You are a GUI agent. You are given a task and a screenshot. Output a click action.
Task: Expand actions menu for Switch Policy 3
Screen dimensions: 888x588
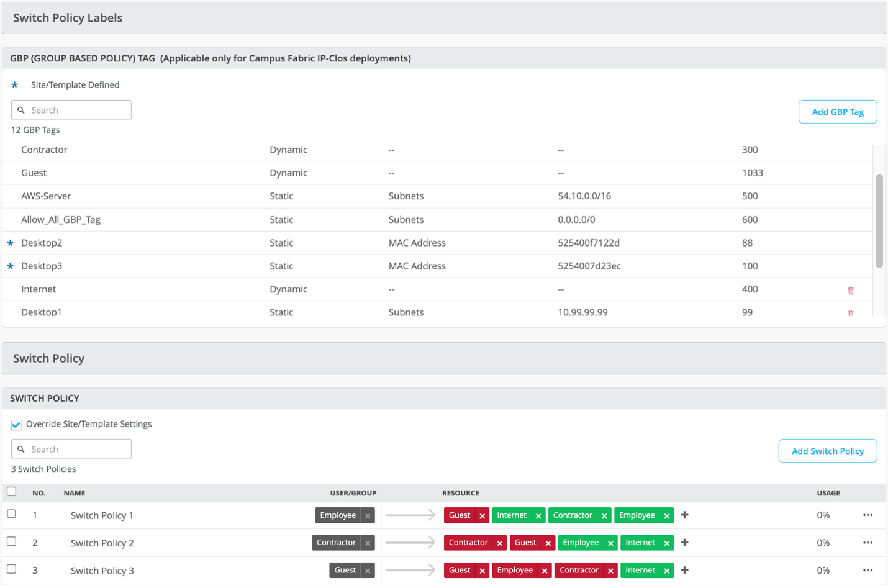point(868,570)
